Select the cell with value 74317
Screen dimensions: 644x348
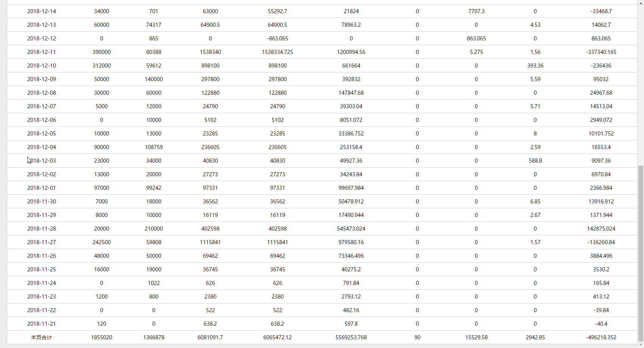pos(154,25)
